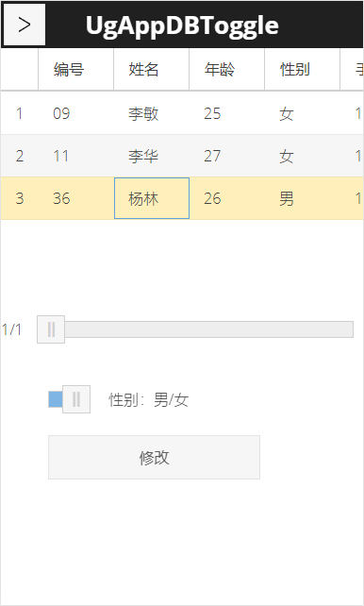Image resolution: width=364 pixels, height=606 pixels.
Task: Select row number 2 indicator
Action: (19, 156)
